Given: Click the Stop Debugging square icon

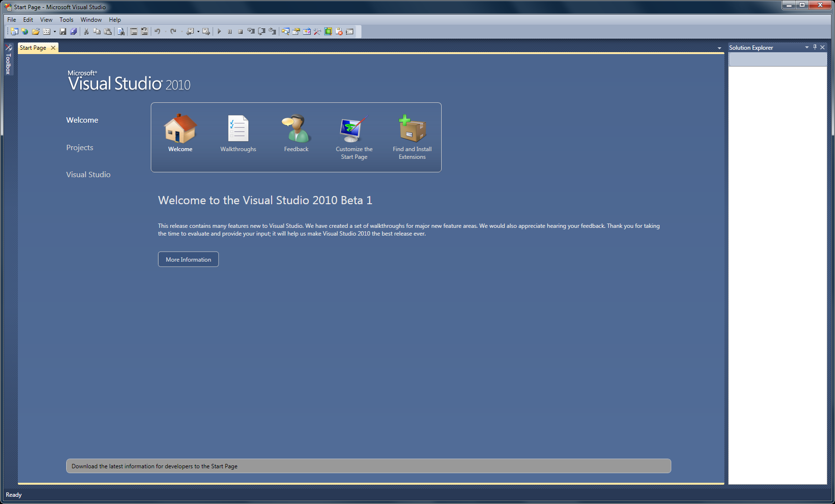Looking at the screenshot, I should tap(240, 31).
